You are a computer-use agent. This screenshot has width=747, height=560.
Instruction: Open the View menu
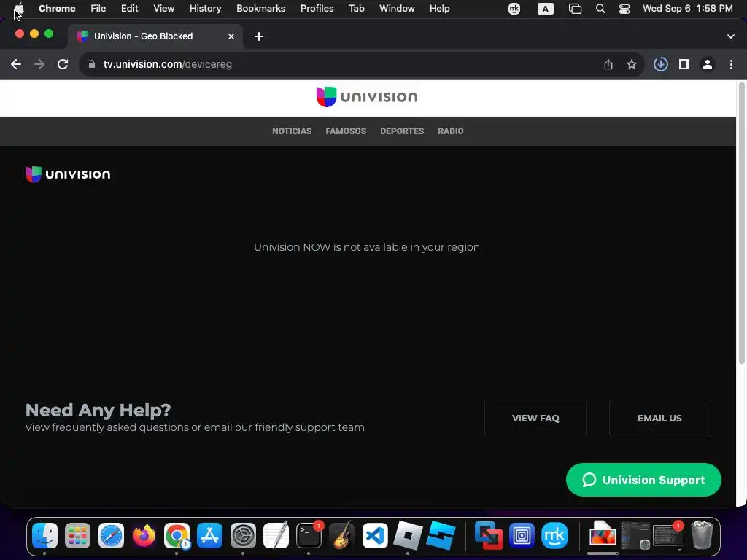pyautogui.click(x=164, y=8)
